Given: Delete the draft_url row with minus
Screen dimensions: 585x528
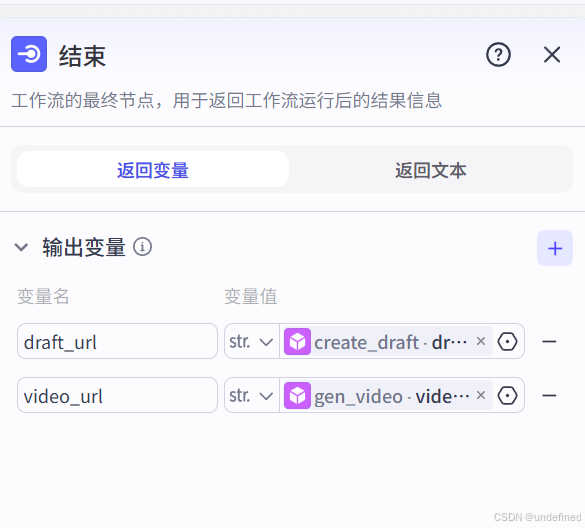Looking at the screenshot, I should 549,341.
